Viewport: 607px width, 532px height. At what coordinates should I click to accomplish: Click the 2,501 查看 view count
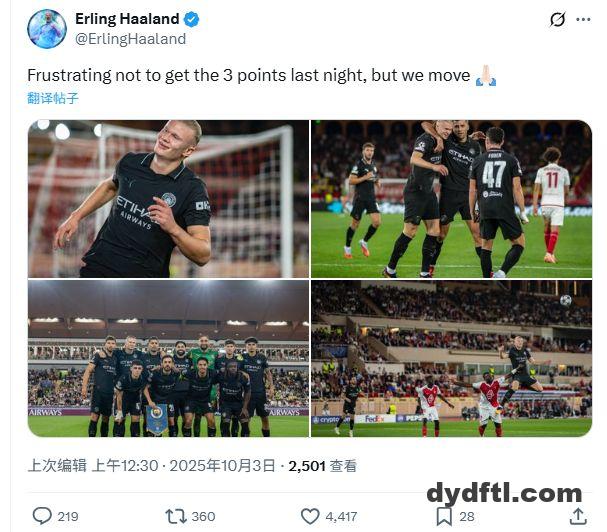click(322, 466)
